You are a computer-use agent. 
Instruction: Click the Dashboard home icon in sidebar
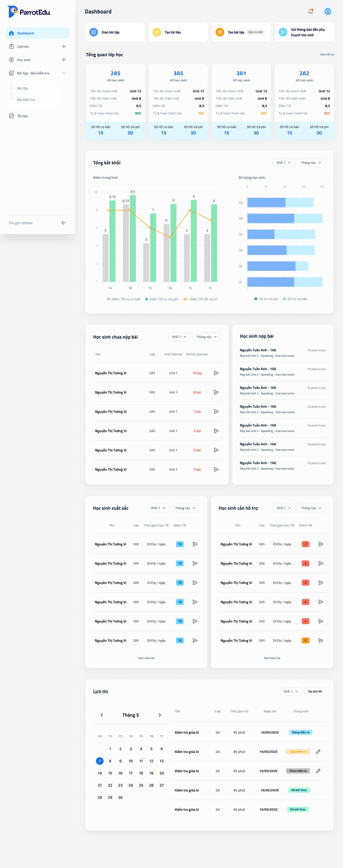(11, 33)
